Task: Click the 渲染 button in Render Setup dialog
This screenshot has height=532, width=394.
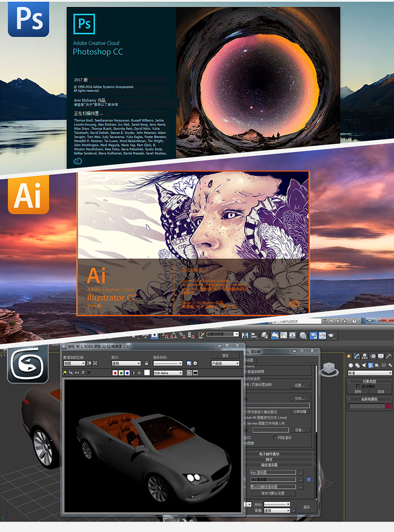Action: [306, 507]
